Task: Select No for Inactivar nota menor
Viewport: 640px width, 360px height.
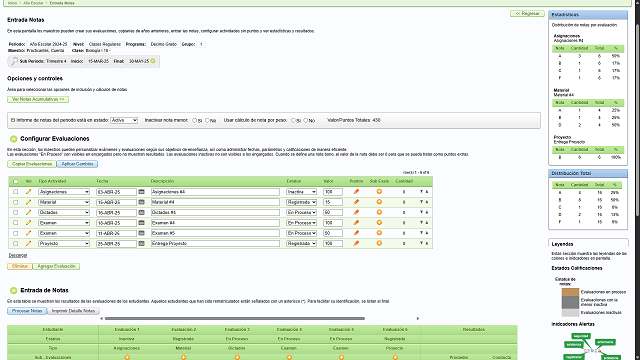Action: 207,120
